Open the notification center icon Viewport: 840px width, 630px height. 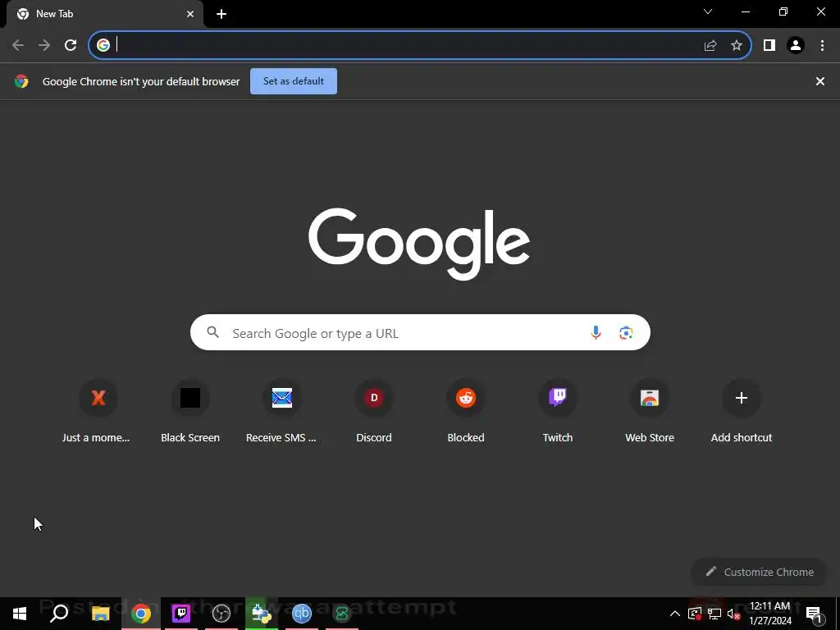pyautogui.click(x=814, y=614)
